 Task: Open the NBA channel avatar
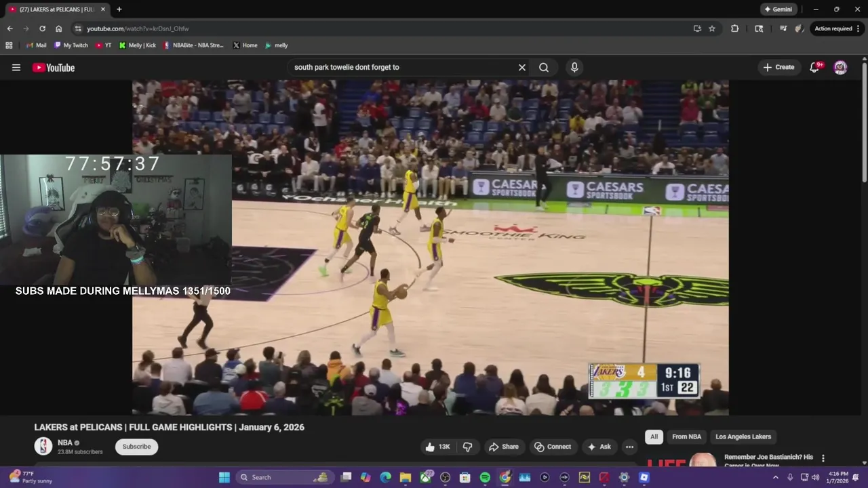(x=43, y=446)
